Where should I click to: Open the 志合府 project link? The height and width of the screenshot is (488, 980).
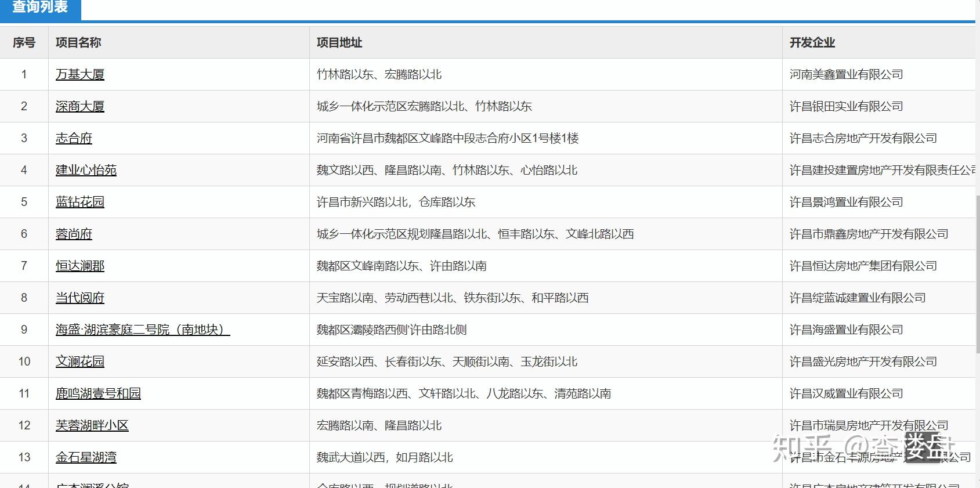[x=74, y=138]
